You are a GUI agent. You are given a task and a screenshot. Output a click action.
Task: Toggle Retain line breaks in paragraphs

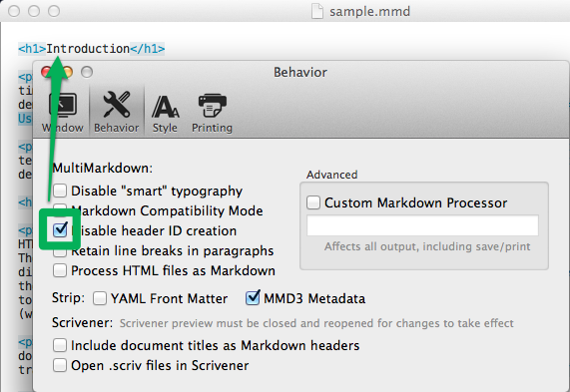tap(60, 252)
